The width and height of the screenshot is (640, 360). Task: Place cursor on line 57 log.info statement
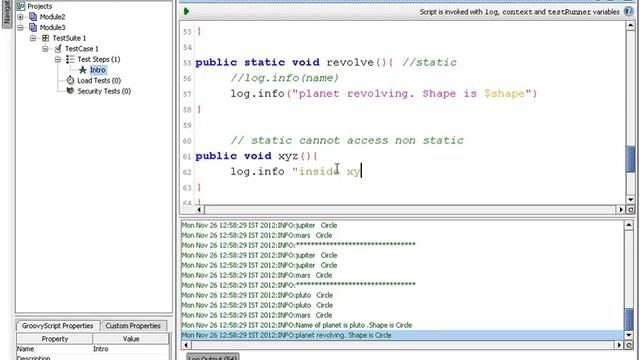(x=384, y=93)
